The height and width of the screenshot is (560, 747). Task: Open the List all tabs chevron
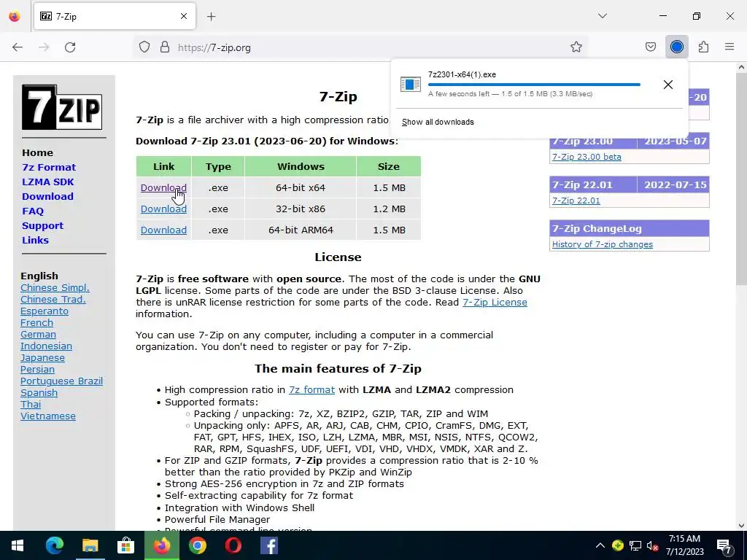(602, 16)
